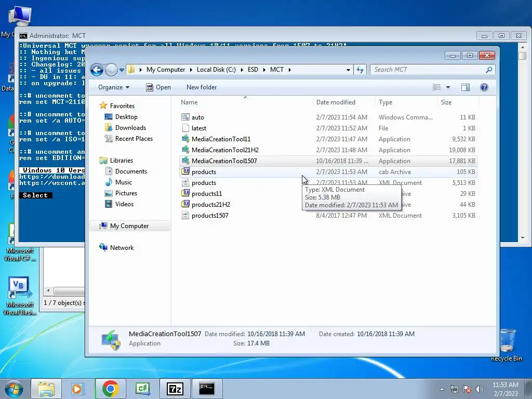Select the products11 cab icon
532x399 pixels.
[x=185, y=193]
